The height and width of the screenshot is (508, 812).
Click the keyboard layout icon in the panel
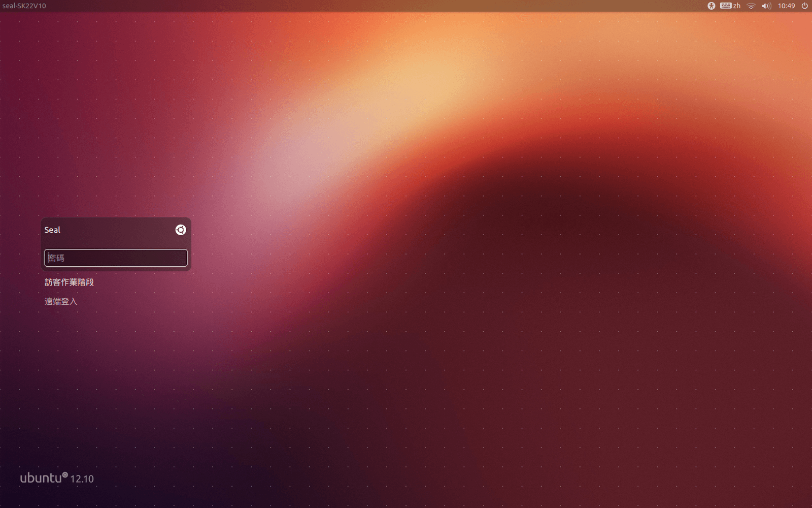(x=727, y=6)
